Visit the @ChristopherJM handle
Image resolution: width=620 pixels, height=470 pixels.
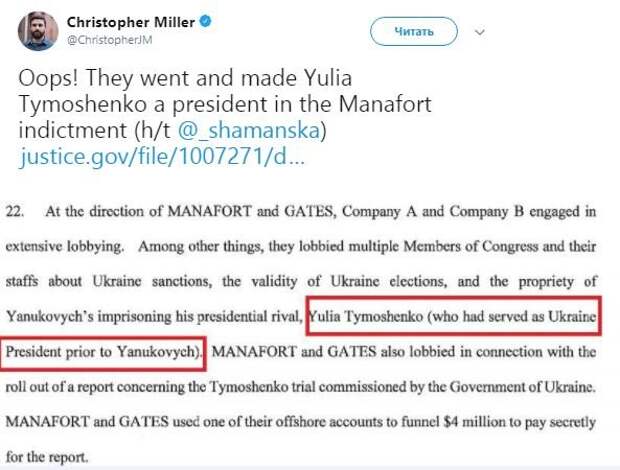pyautogui.click(x=110, y=40)
